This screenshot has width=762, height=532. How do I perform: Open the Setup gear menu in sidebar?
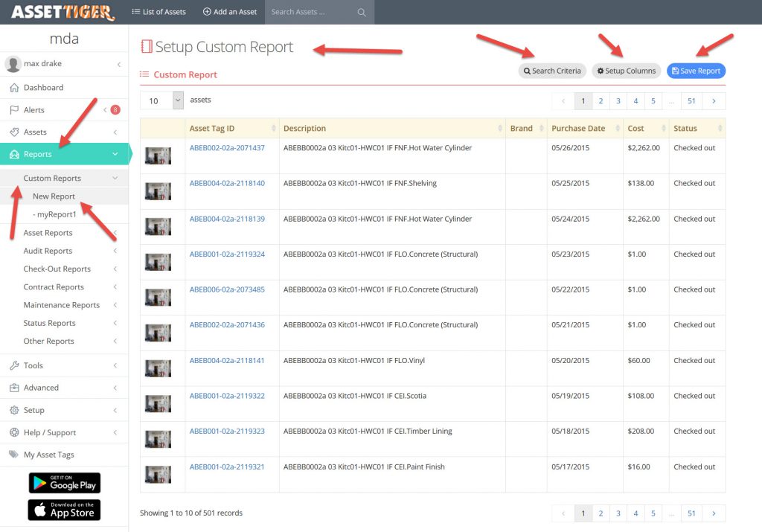point(33,410)
